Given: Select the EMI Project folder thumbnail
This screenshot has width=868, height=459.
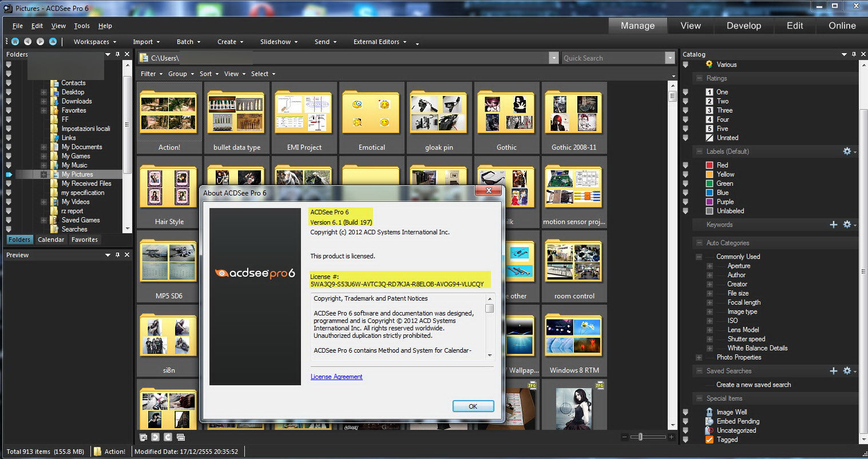Looking at the screenshot, I should [x=304, y=118].
